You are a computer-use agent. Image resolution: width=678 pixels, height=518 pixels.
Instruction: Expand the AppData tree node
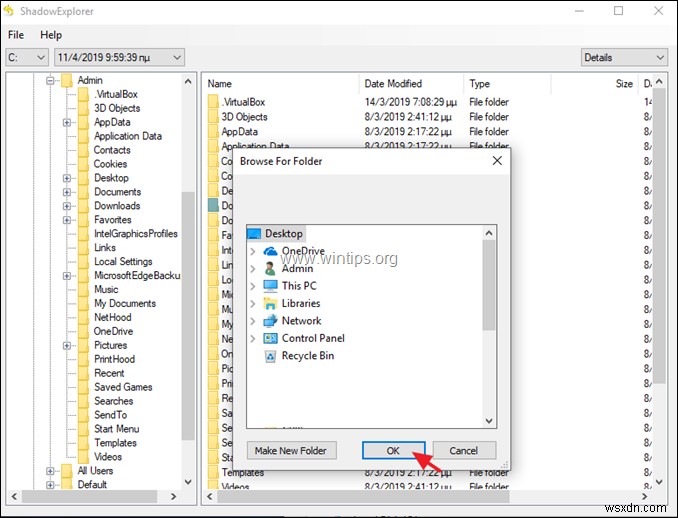pyautogui.click(x=67, y=122)
